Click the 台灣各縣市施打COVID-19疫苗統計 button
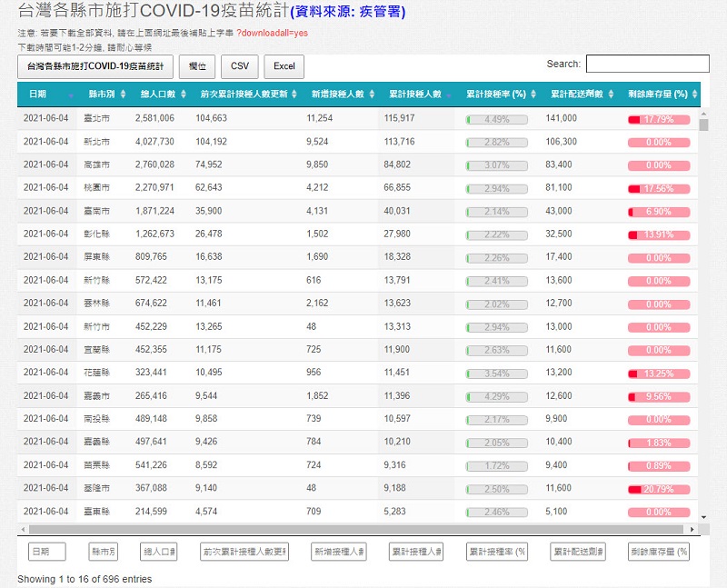This screenshot has width=727, height=588. pyautogui.click(x=95, y=66)
